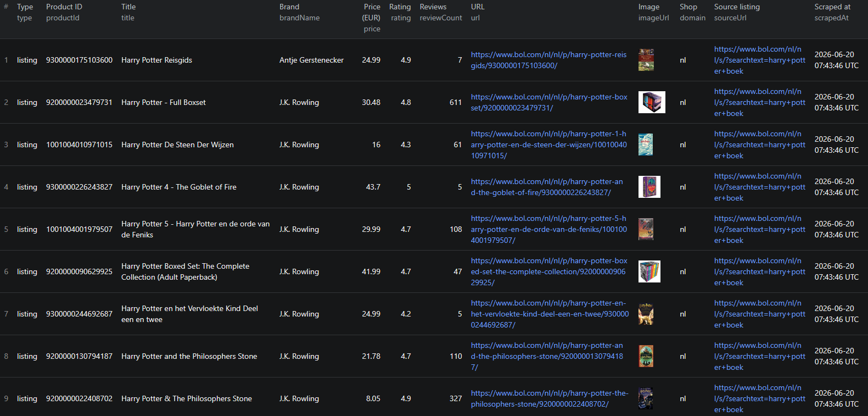Viewport: 868px width, 416px height.
Task: Click the price value 30.48
Action: click(371, 102)
